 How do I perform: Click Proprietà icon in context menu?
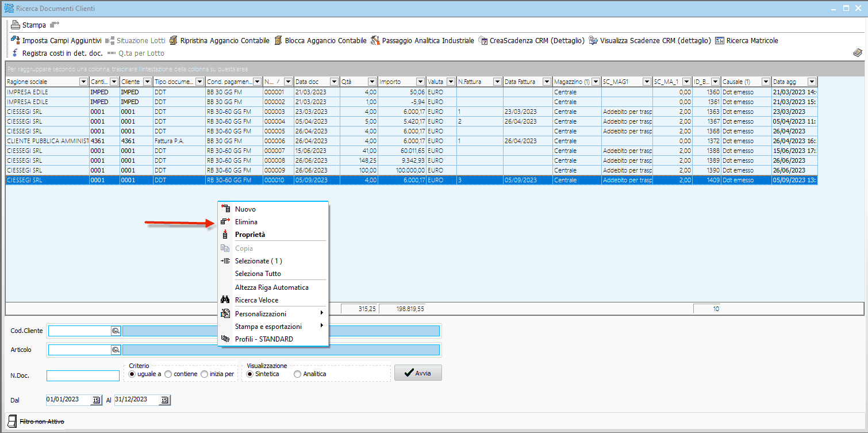coord(225,235)
